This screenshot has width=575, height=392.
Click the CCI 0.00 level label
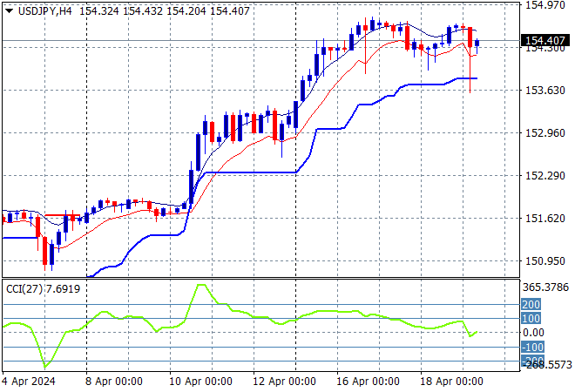click(533, 333)
